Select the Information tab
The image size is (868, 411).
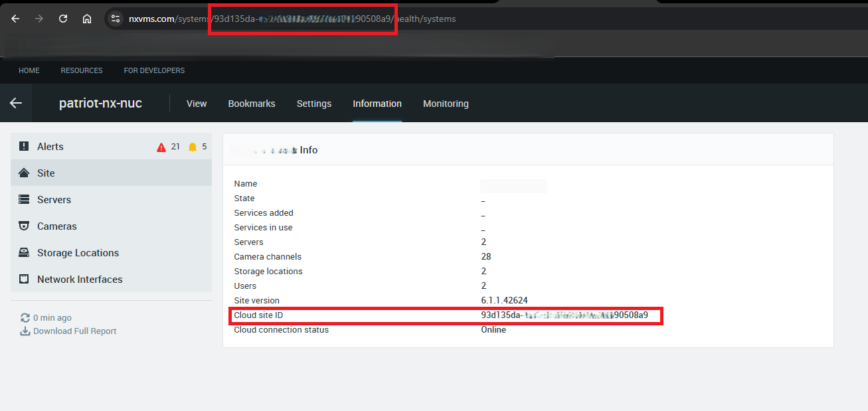click(377, 104)
